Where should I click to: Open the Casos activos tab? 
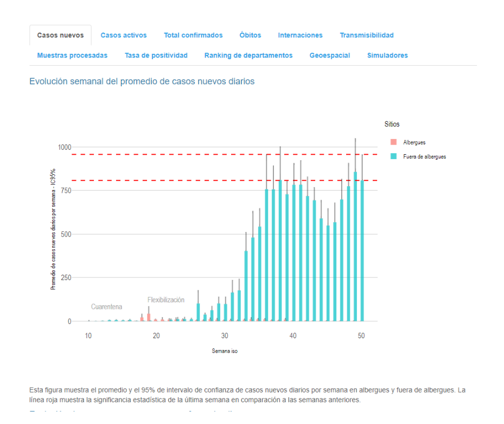pos(124,35)
